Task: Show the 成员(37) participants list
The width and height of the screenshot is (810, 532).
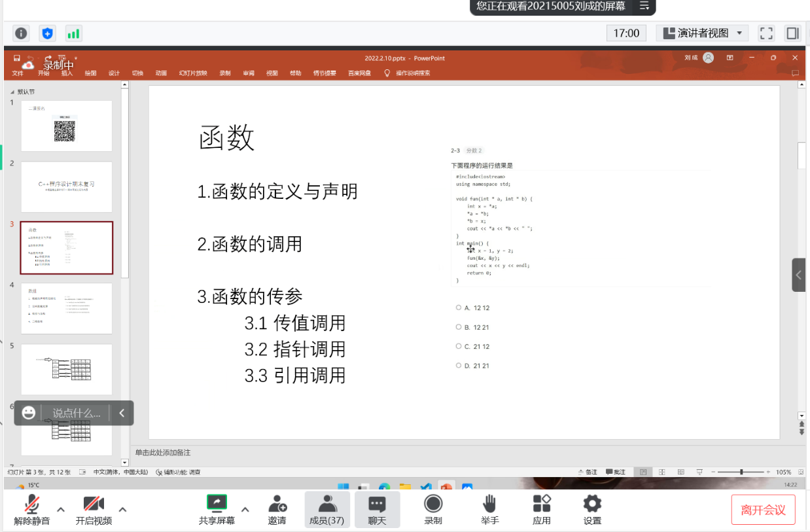Action: (327, 511)
